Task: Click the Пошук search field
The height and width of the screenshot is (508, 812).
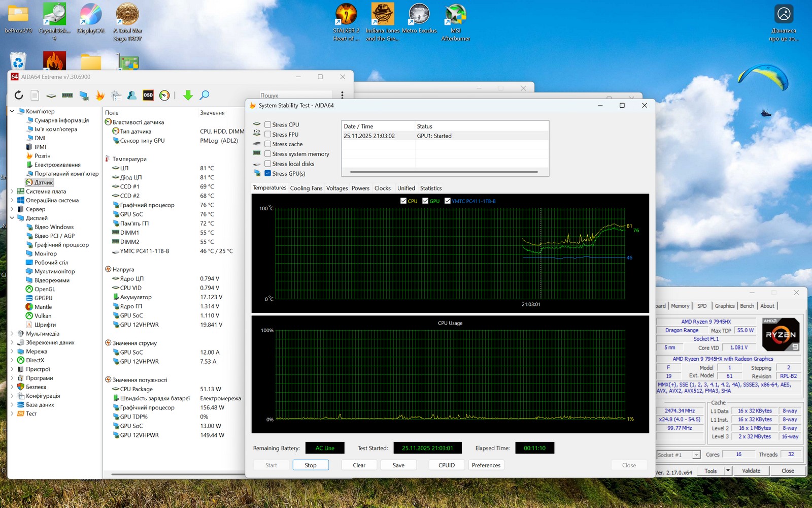Action: coord(294,96)
